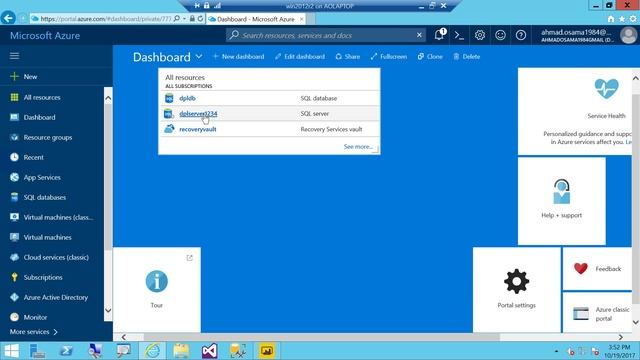
Task: Click See more in All resources
Action: (358, 146)
